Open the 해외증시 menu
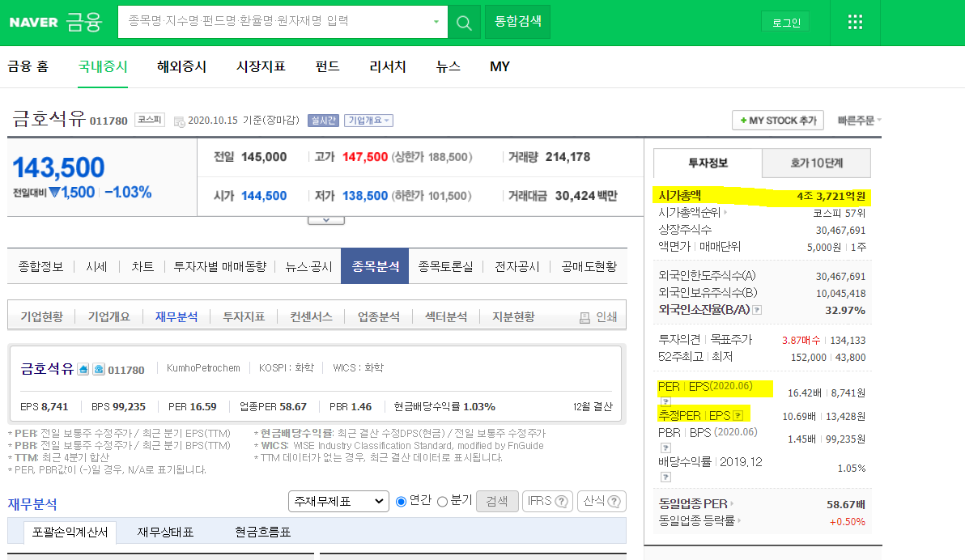The height and width of the screenshot is (560, 965). (181, 66)
